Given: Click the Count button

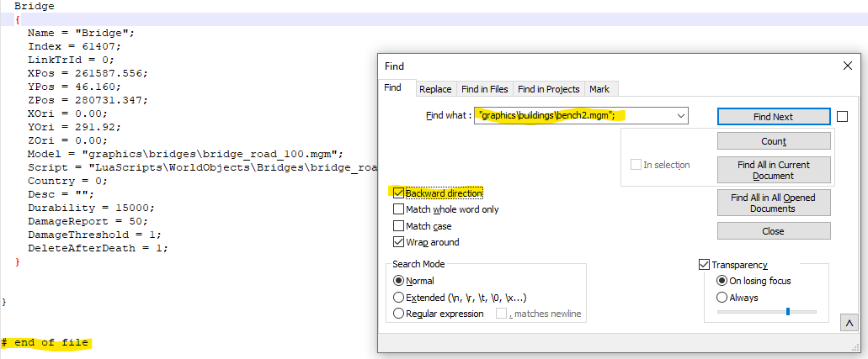Looking at the screenshot, I should (774, 141).
